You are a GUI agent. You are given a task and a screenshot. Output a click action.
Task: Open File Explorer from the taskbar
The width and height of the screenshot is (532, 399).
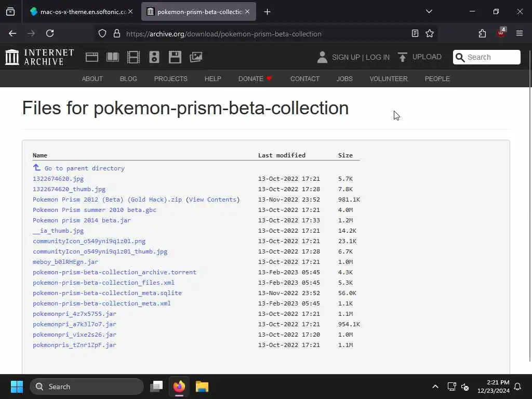[x=202, y=387]
